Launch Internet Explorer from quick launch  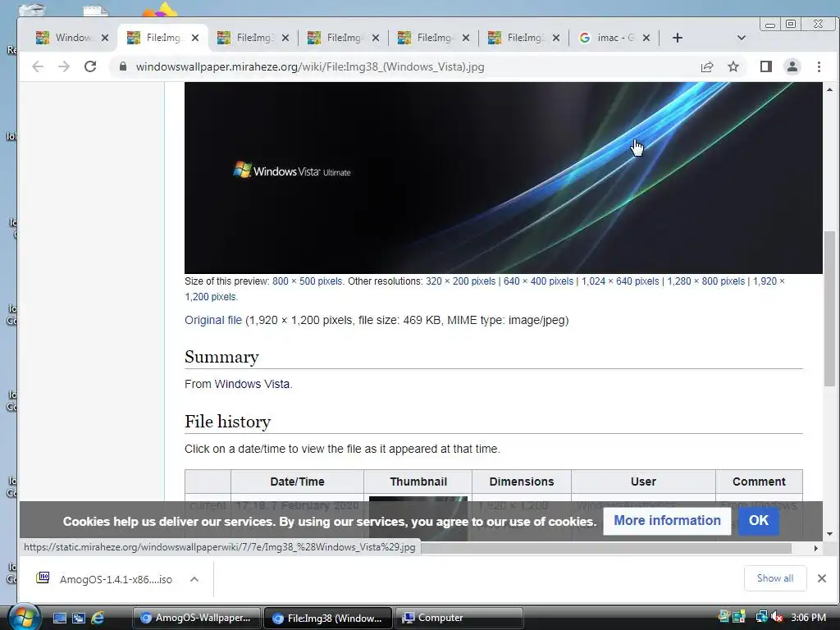[x=98, y=618]
